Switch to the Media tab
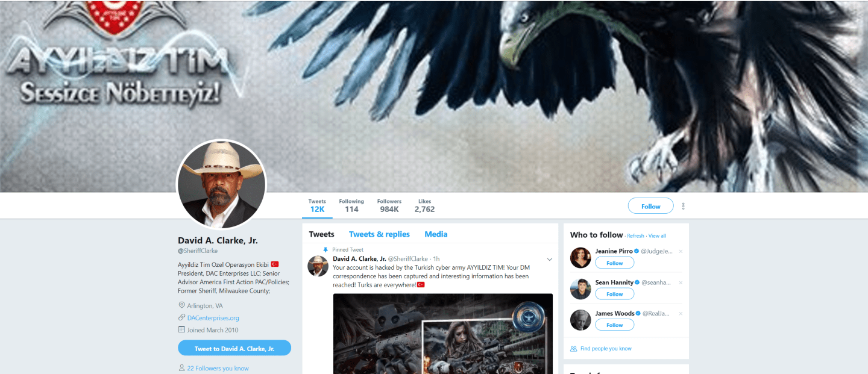The image size is (868, 374). tap(436, 234)
